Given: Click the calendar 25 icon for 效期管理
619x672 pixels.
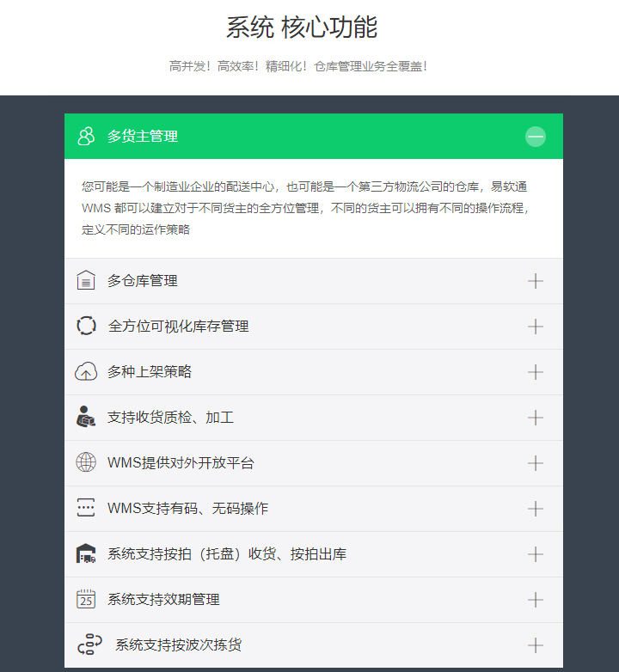Looking at the screenshot, I should click(x=86, y=599).
